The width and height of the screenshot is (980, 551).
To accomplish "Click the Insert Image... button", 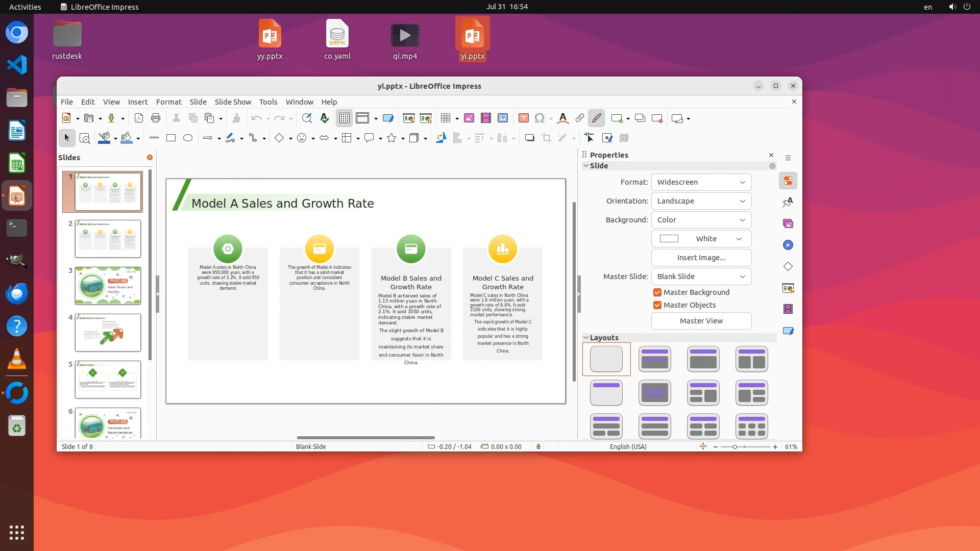I will 701,258.
